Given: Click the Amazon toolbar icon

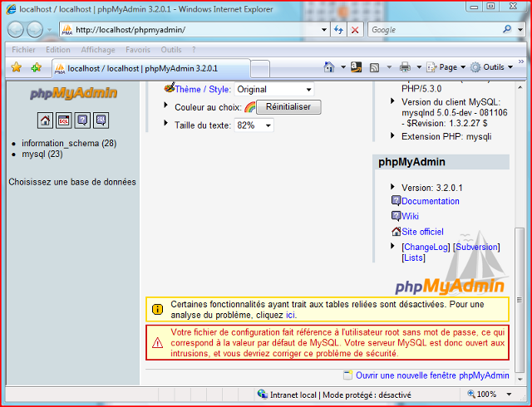Looking at the screenshot, I should (x=357, y=67).
